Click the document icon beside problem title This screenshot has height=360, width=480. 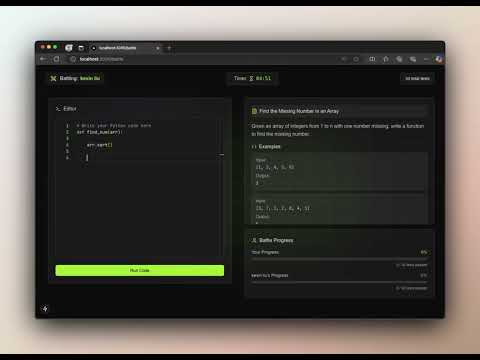tap(254, 111)
